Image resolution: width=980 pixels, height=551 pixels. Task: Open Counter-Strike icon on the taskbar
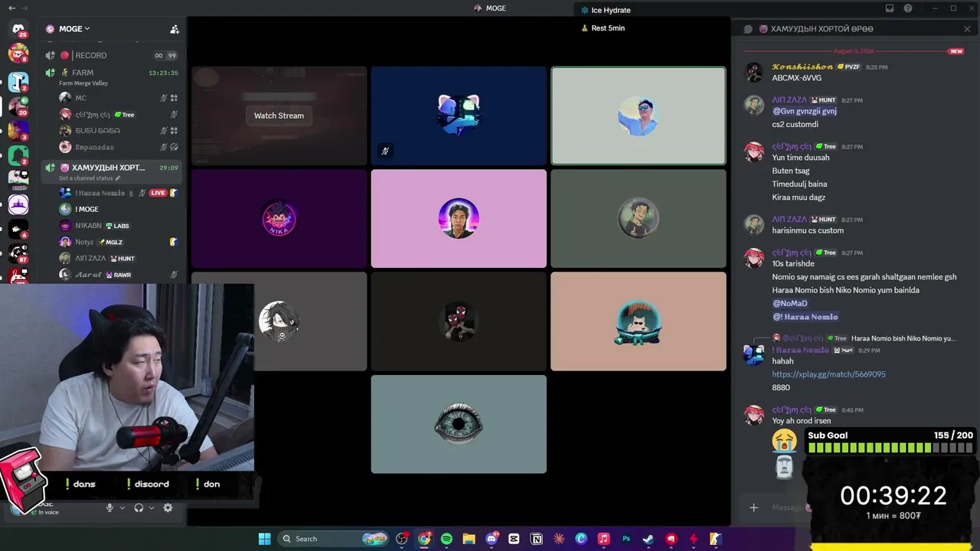pos(716,539)
